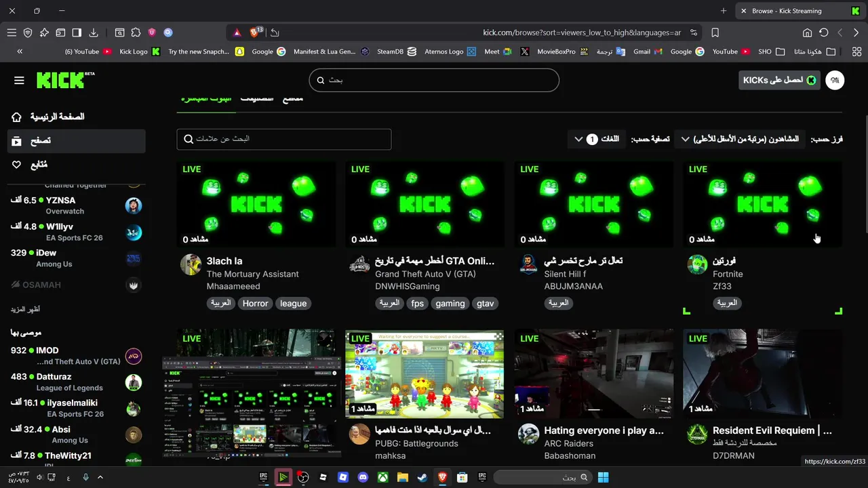Open recommended channel IMOD

[77, 356]
